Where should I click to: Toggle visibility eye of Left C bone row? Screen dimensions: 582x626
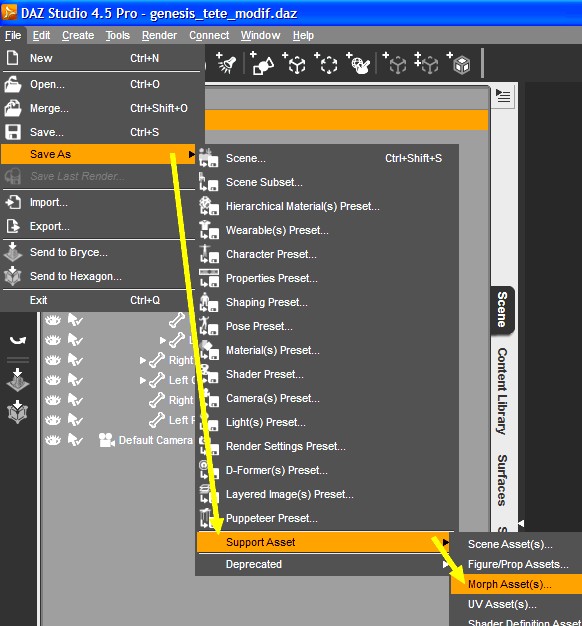pos(53,380)
